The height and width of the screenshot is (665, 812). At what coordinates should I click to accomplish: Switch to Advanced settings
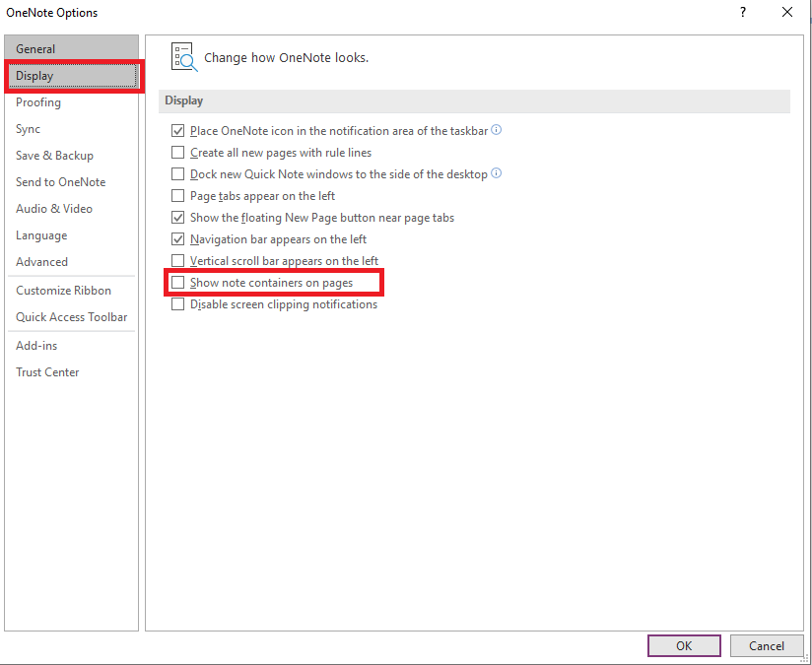coord(41,261)
